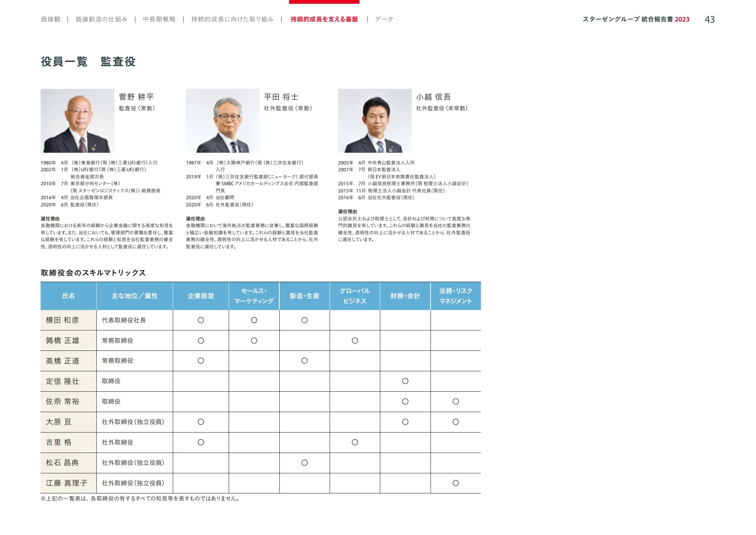
Task: Click the 企業経営 column header
Action: (201, 296)
